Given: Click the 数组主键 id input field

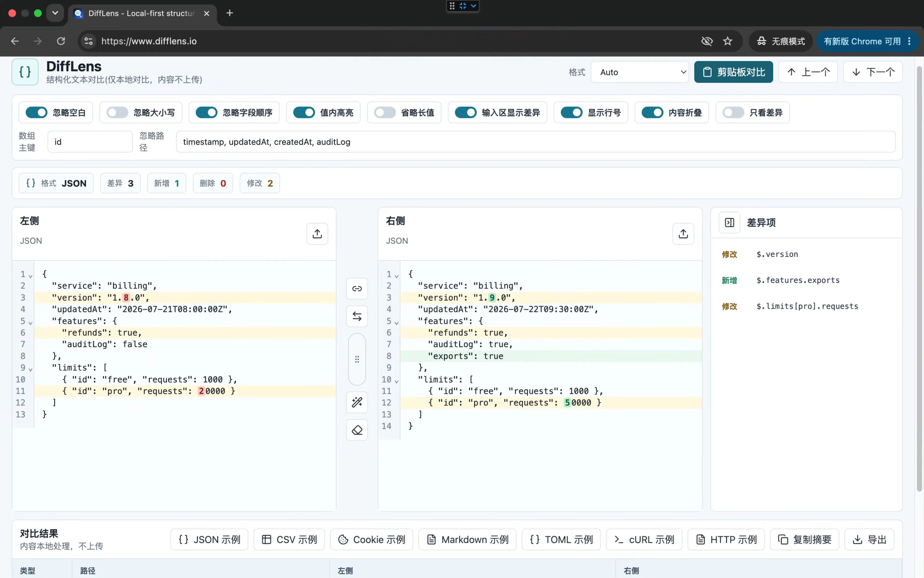Looking at the screenshot, I should point(90,142).
